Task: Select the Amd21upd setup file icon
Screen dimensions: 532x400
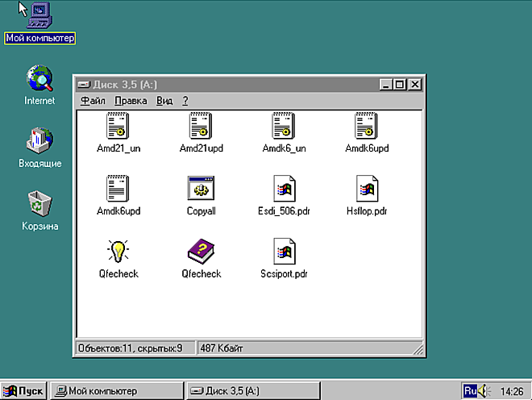Action: [x=201, y=125]
